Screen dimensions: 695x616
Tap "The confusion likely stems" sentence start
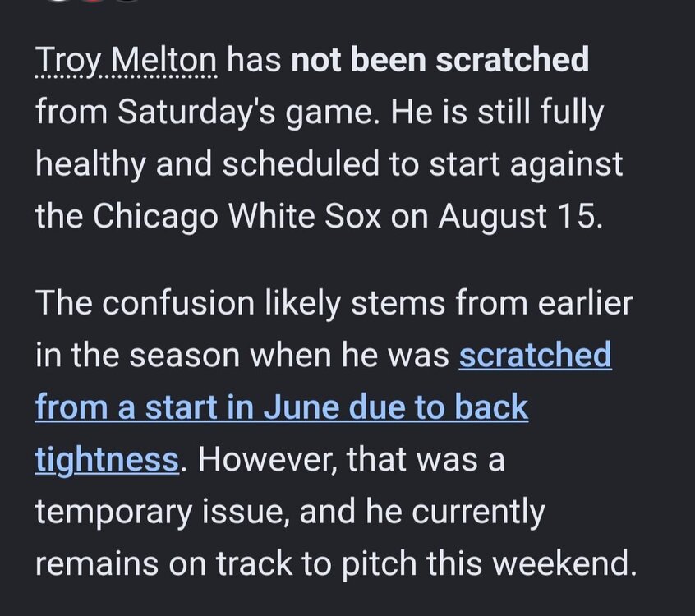click(241, 303)
